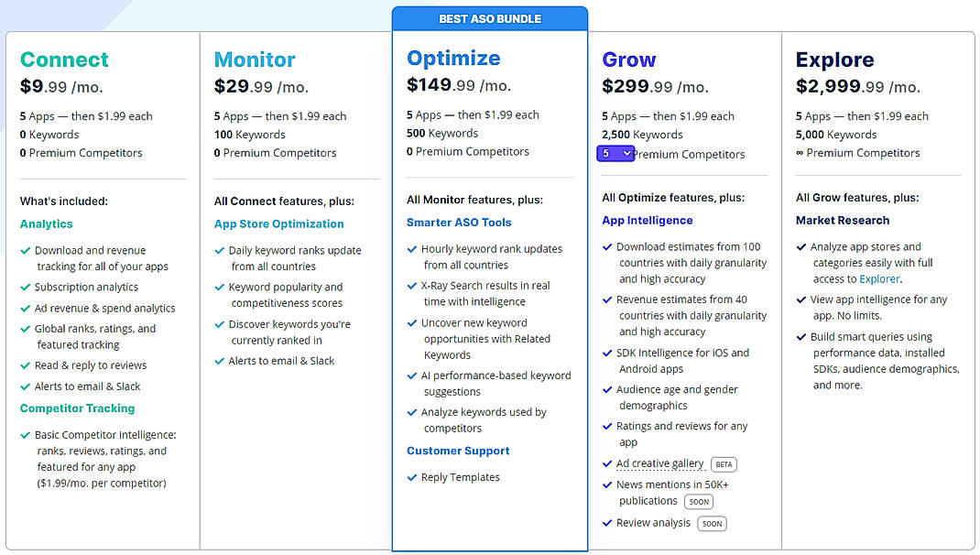Toggle the checkmark beside News mentions in publications
The width and height of the screenshot is (980, 555).
[607, 484]
